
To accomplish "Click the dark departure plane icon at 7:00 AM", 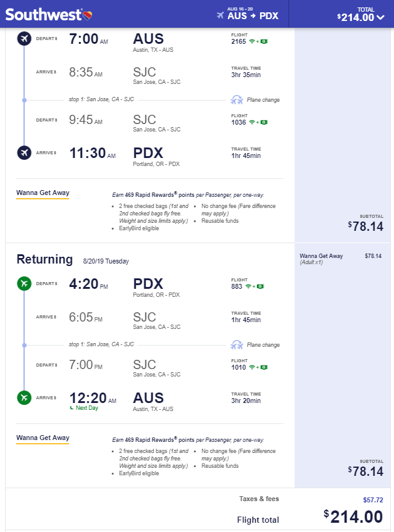I will (24, 39).
